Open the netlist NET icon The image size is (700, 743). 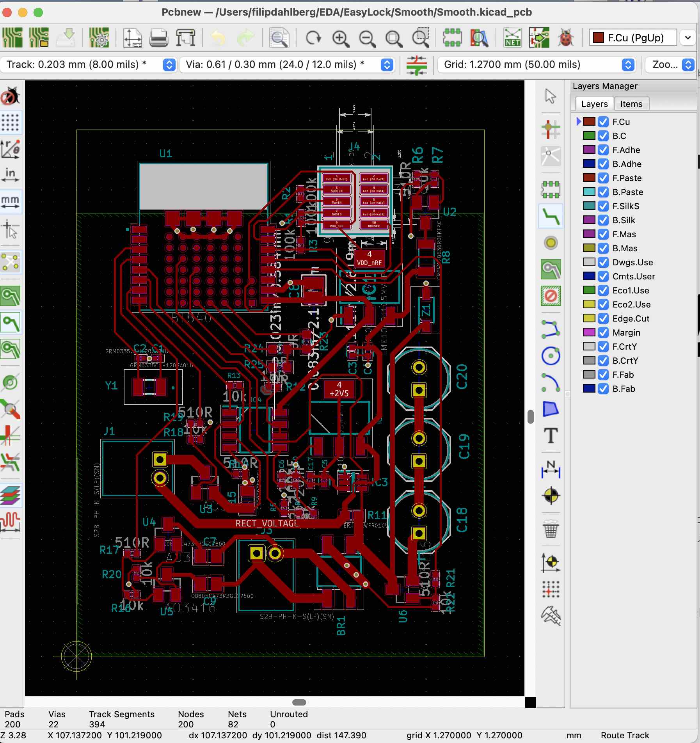[x=512, y=38]
